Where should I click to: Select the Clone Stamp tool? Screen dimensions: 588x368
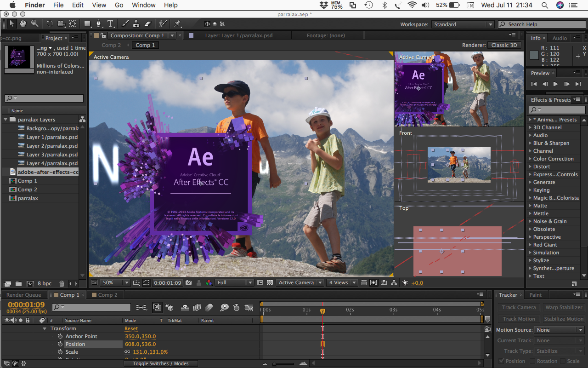pos(136,23)
